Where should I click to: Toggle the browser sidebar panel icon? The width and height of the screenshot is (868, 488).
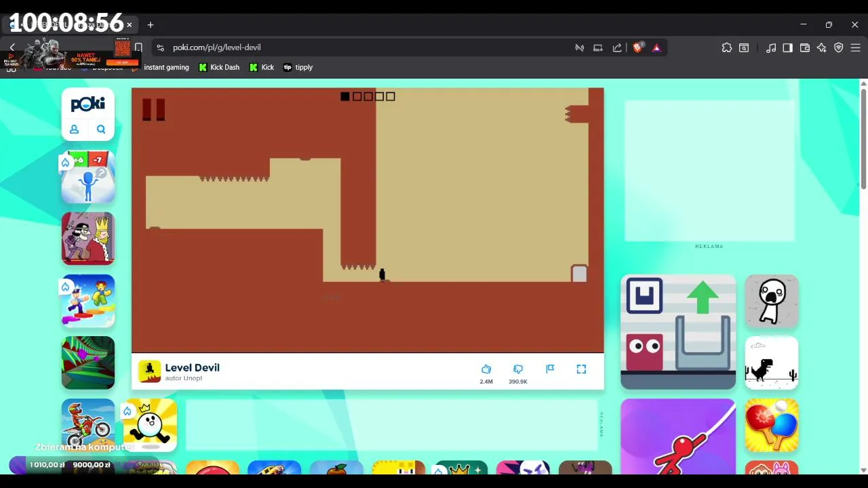point(787,47)
